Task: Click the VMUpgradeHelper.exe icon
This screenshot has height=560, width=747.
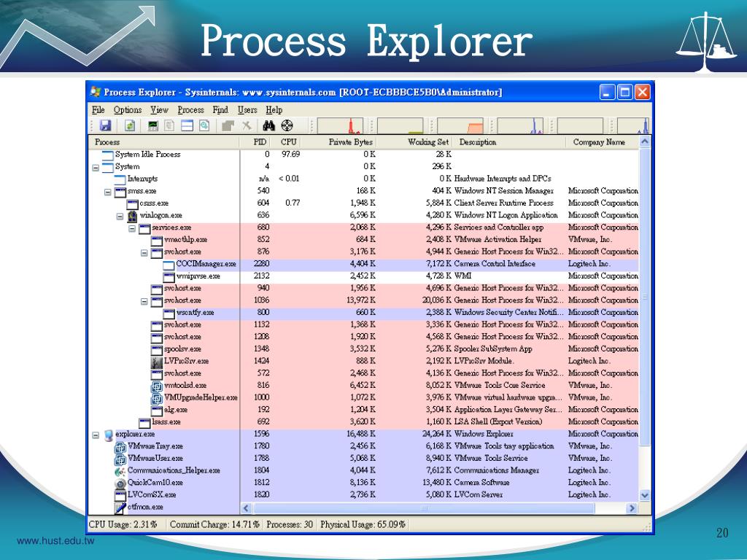Action: pyautogui.click(x=157, y=398)
